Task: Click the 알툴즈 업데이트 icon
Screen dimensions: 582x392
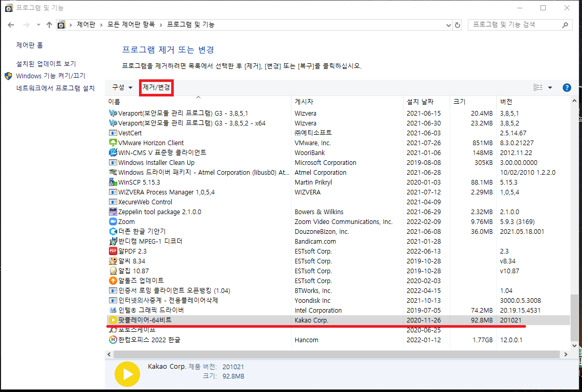Action: coord(113,281)
